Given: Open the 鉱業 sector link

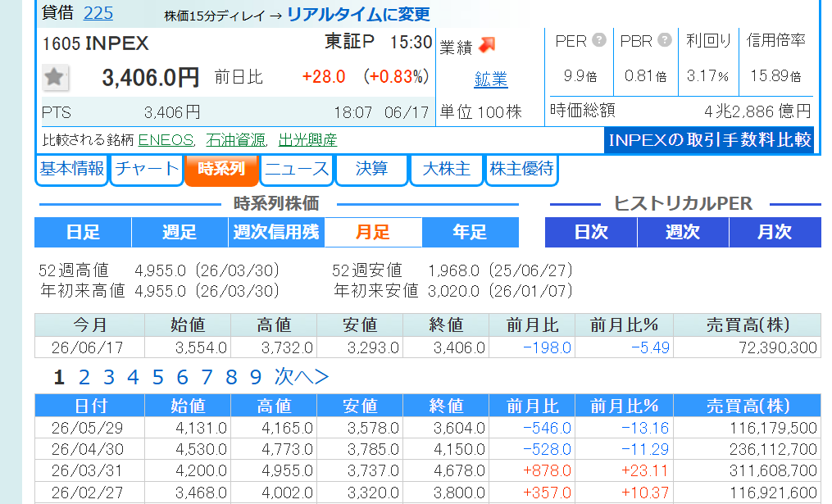Looking at the screenshot, I should [x=491, y=79].
